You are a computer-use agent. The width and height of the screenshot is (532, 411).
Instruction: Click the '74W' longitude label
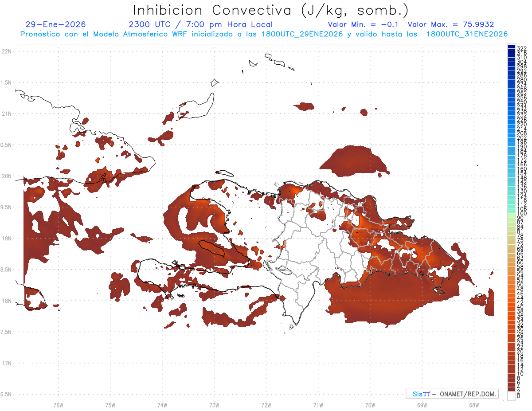[162, 405]
